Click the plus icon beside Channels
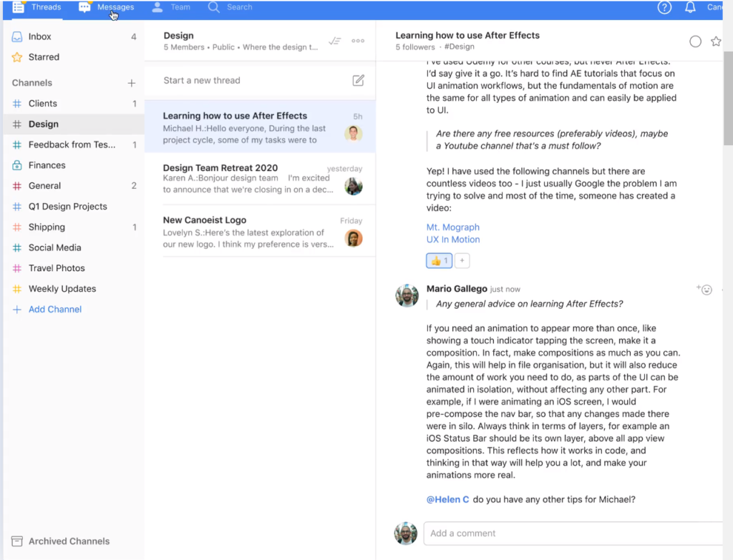 (132, 83)
